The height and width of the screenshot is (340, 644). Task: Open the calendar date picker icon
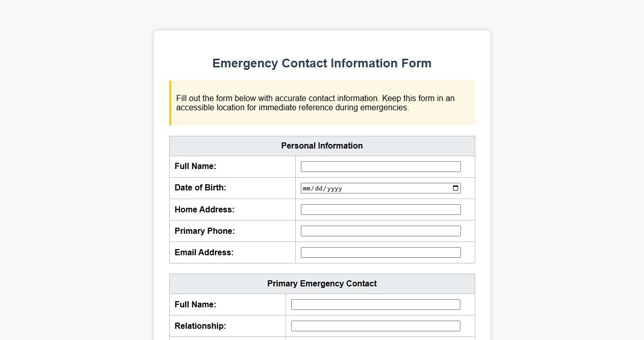click(x=455, y=188)
